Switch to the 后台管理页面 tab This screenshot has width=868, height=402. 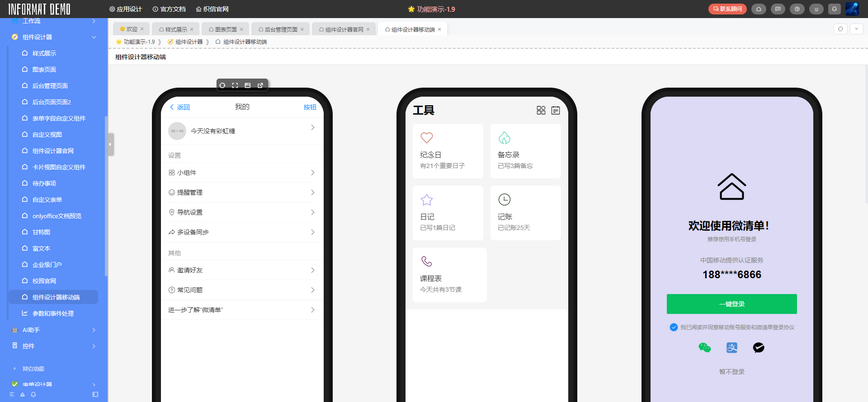pyautogui.click(x=281, y=29)
